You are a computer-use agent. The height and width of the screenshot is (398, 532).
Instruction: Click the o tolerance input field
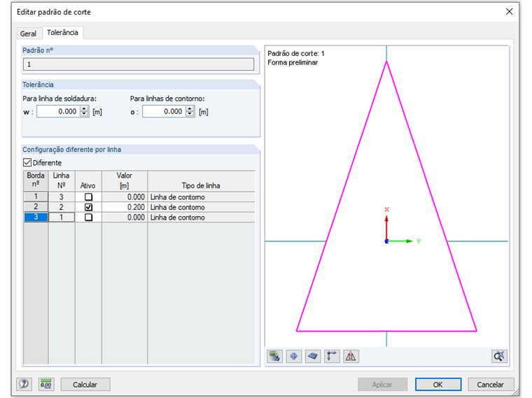point(164,111)
